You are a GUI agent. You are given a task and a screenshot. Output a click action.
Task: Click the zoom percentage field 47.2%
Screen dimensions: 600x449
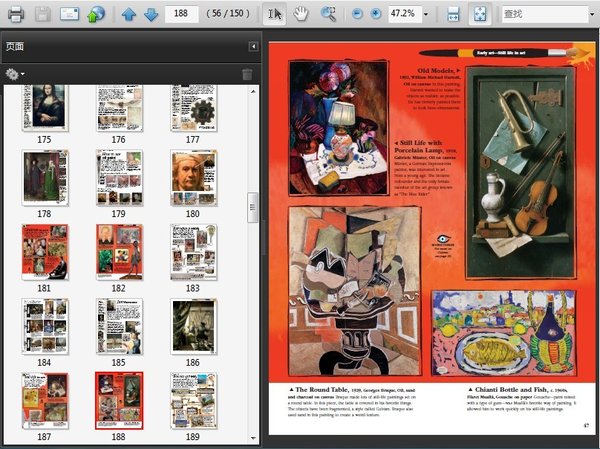(404, 14)
